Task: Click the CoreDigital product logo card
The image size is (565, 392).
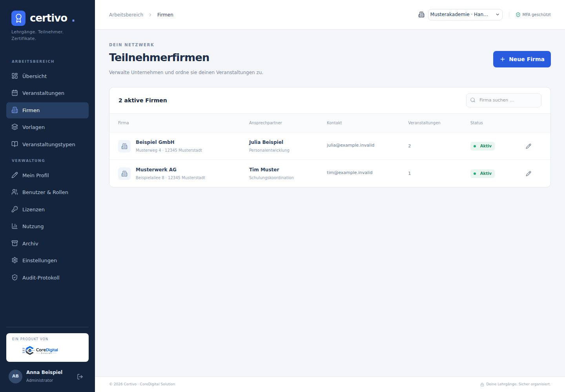Action: click(47, 348)
